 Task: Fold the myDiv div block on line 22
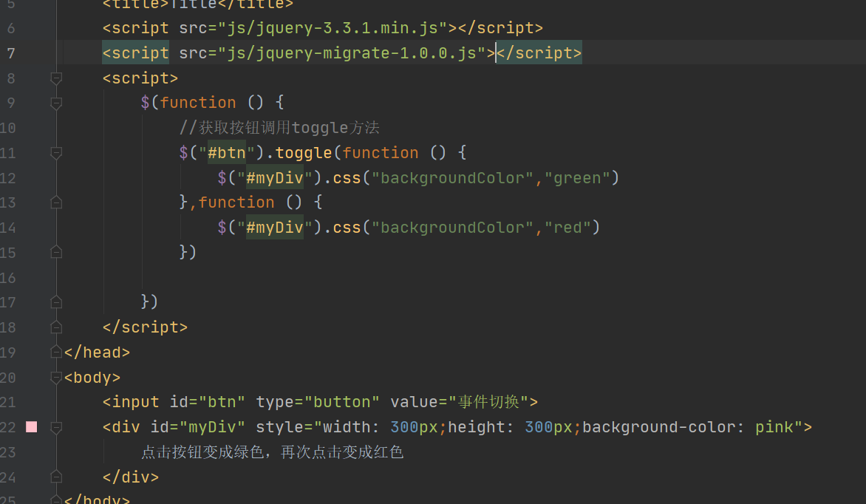tap(55, 427)
